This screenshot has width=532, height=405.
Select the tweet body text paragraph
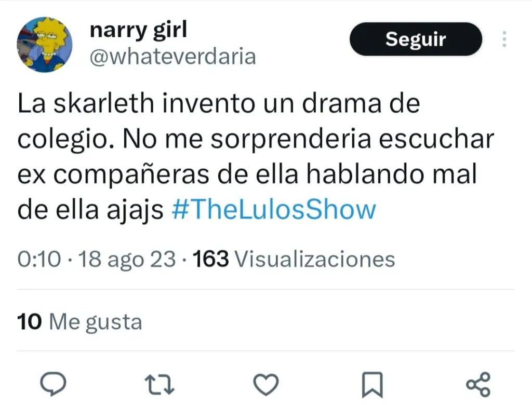click(256, 156)
